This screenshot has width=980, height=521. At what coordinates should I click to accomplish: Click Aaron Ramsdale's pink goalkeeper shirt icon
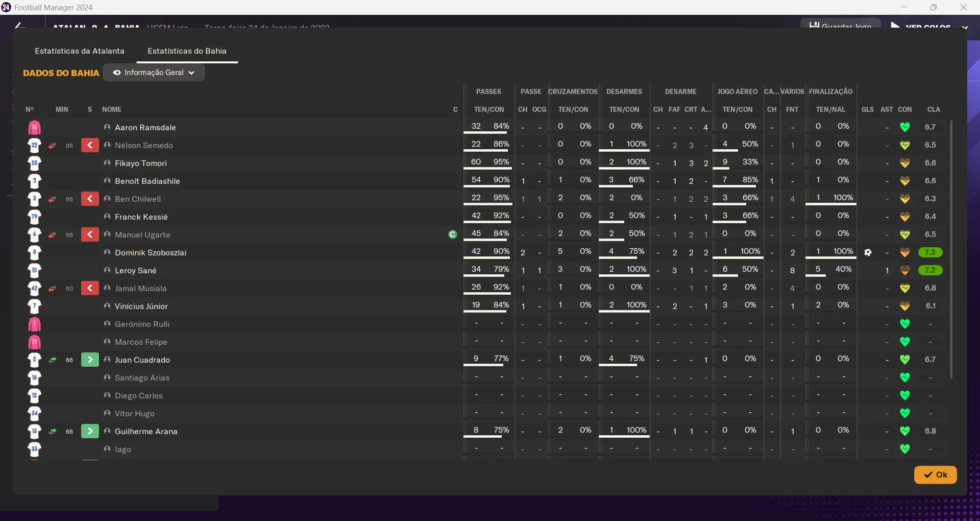tap(34, 128)
